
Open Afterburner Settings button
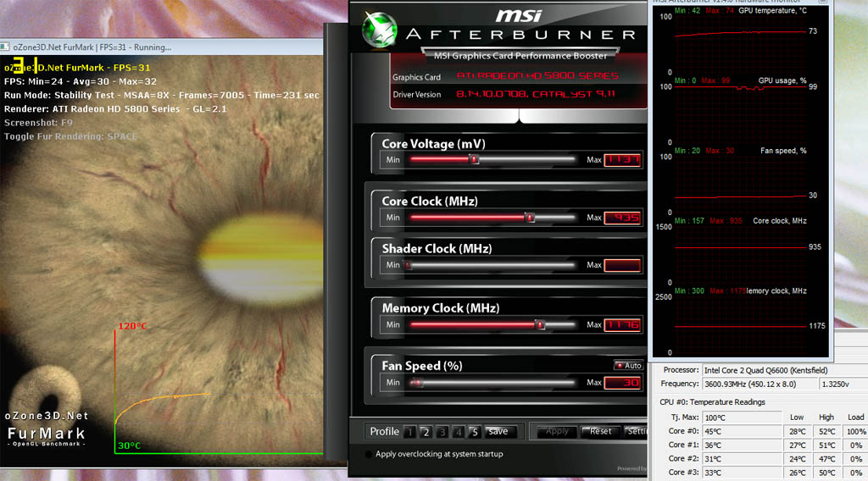[636, 431]
